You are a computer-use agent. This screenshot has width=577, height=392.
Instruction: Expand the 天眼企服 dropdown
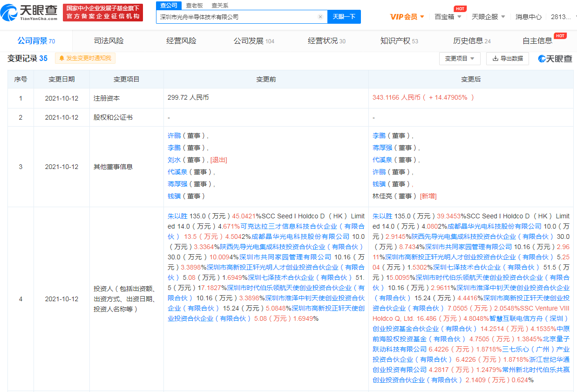tap(488, 17)
